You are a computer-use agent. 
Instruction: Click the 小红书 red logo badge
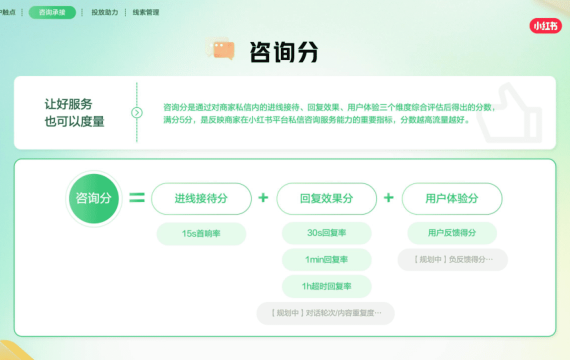click(546, 26)
